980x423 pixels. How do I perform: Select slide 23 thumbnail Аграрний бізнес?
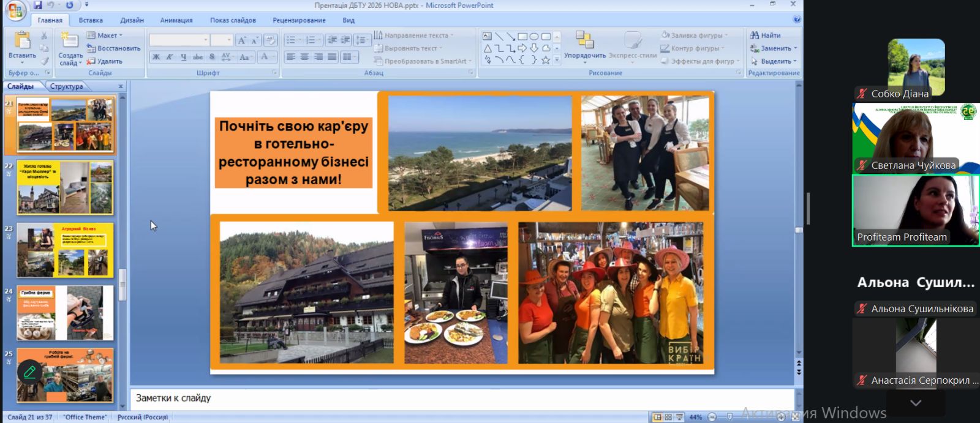pos(65,250)
